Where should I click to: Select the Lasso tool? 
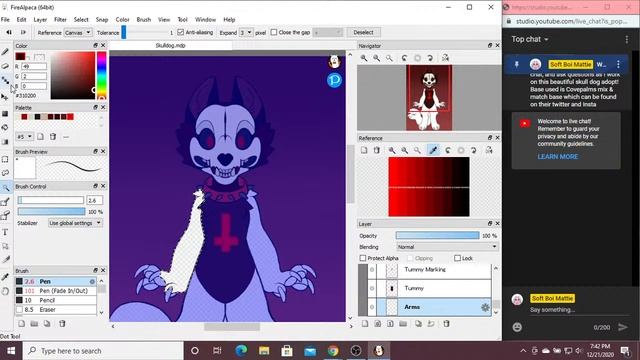5,173
